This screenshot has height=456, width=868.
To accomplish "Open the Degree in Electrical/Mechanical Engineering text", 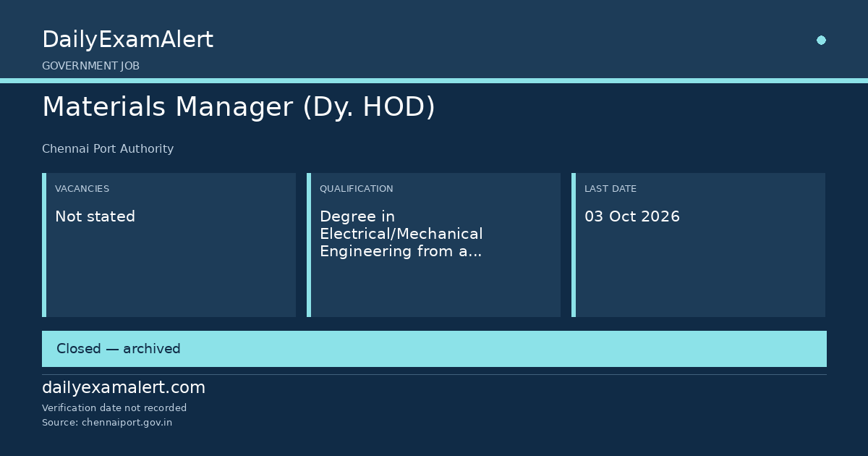I will tap(401, 234).
